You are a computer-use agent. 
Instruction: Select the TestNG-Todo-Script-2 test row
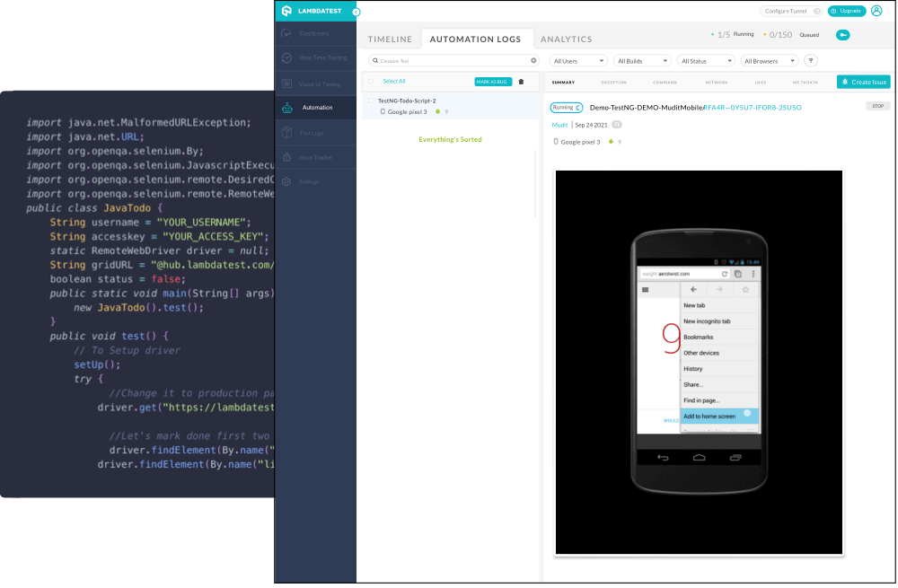(x=450, y=107)
